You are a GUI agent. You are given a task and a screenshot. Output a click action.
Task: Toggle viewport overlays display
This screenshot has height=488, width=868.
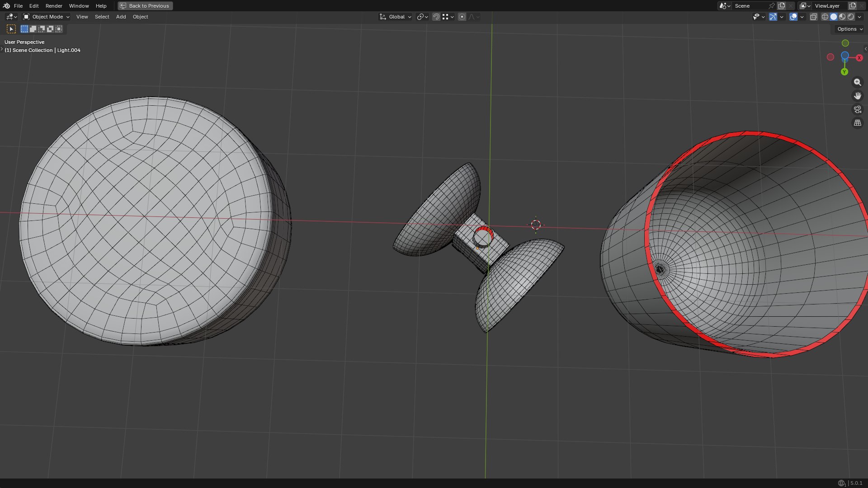(x=793, y=17)
